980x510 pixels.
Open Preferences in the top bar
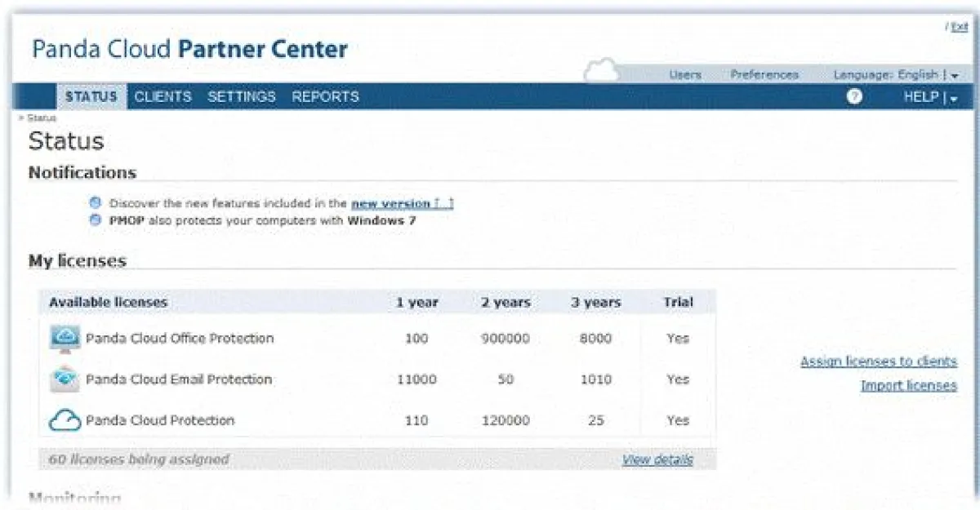pyautogui.click(x=764, y=75)
